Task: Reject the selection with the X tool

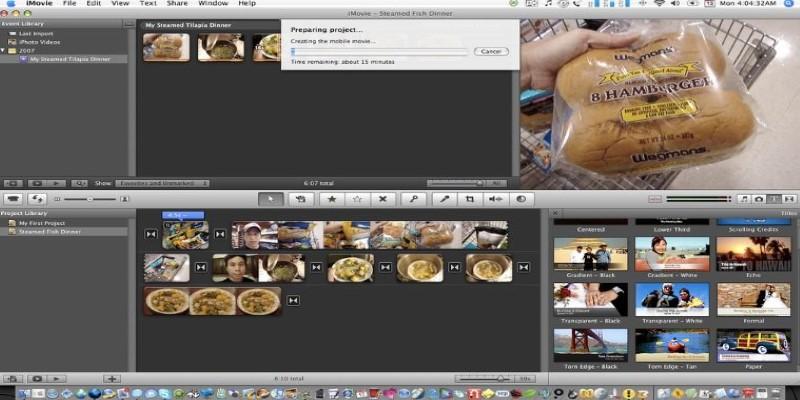Action: tap(382, 199)
